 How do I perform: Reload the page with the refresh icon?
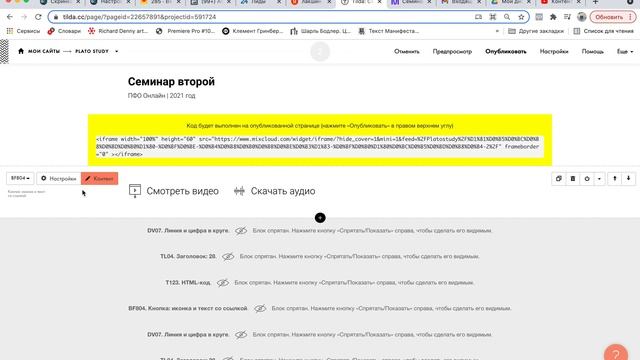pos(38,17)
